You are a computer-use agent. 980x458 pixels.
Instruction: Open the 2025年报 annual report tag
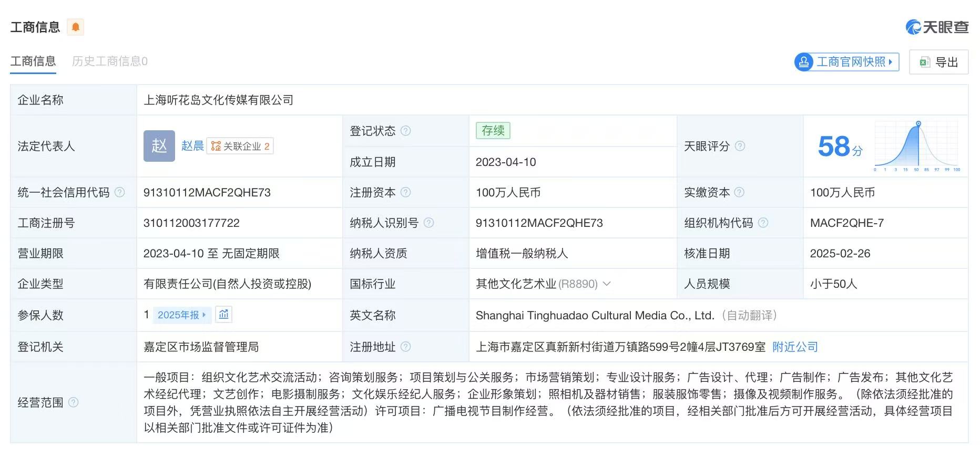coord(182,315)
